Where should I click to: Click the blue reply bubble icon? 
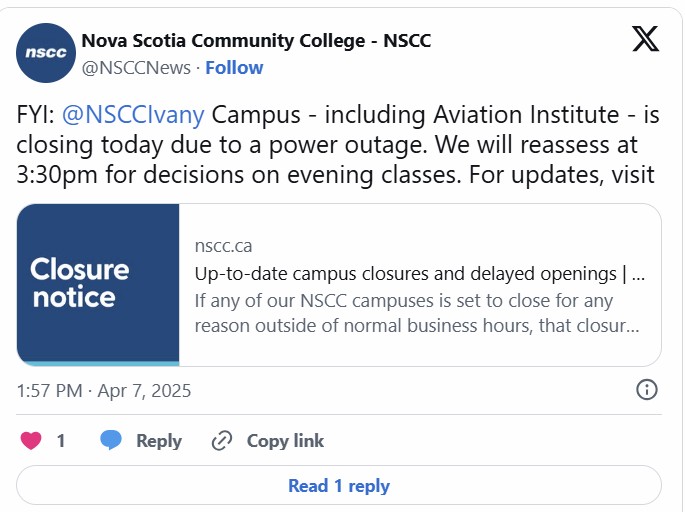111,440
